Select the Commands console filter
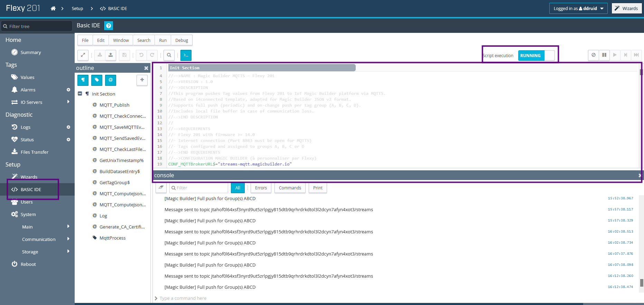This screenshot has width=644, height=305. pos(290,188)
